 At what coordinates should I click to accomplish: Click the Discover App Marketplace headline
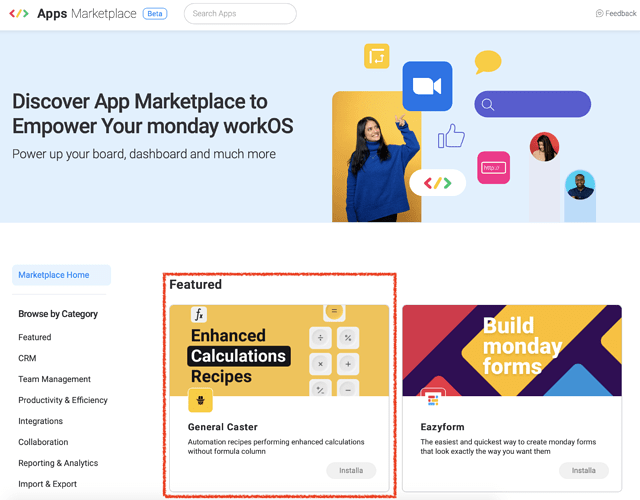(x=153, y=113)
